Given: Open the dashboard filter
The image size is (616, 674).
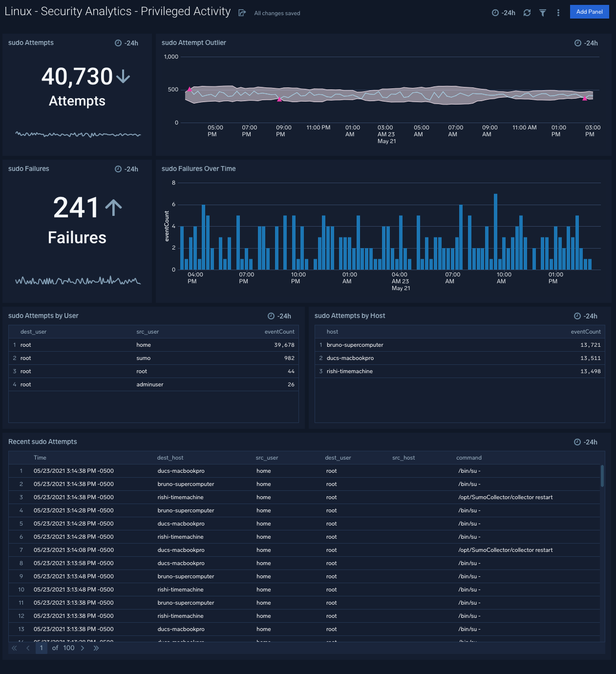Looking at the screenshot, I should coord(542,13).
